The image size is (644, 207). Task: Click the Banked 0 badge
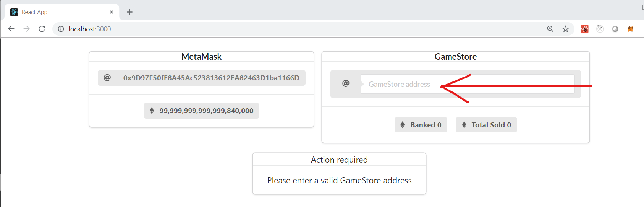pos(421,125)
